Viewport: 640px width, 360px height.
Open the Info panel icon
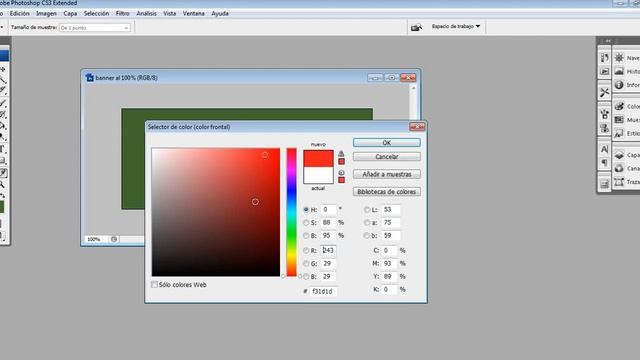click(619, 85)
